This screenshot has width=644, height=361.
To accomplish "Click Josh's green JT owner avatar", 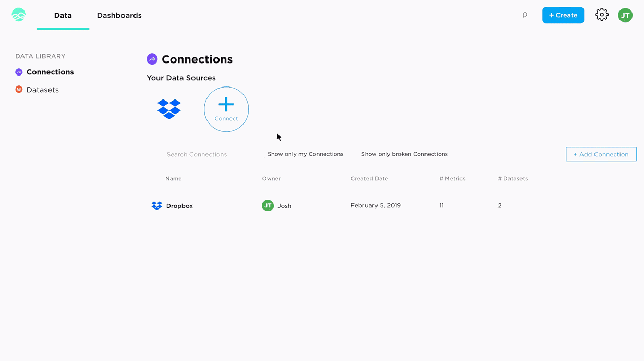I will coord(268,206).
